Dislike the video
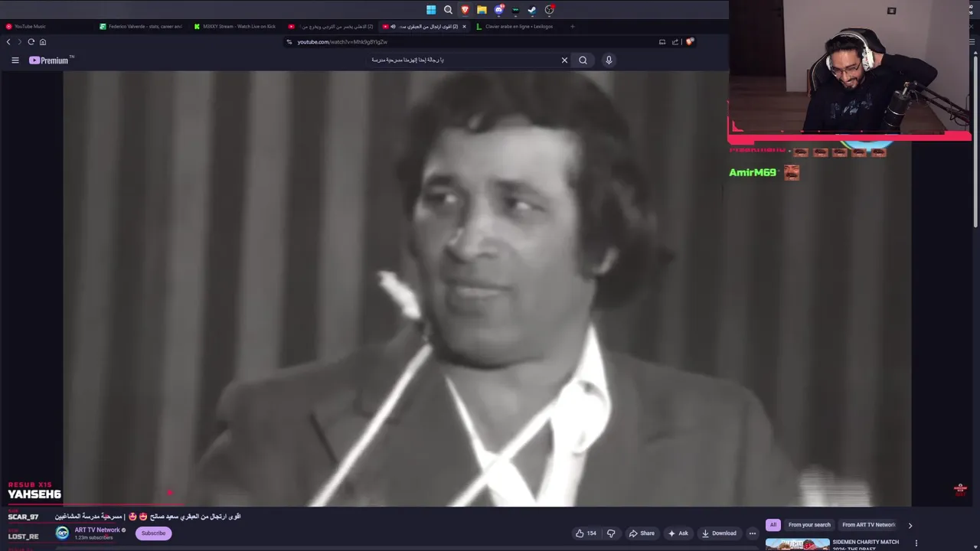This screenshot has width=980, height=551. 611,533
